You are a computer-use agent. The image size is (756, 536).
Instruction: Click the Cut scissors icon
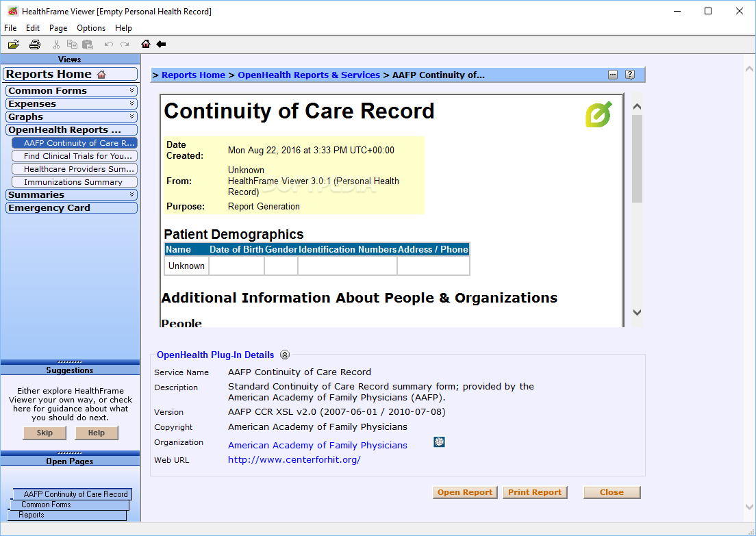pos(56,44)
